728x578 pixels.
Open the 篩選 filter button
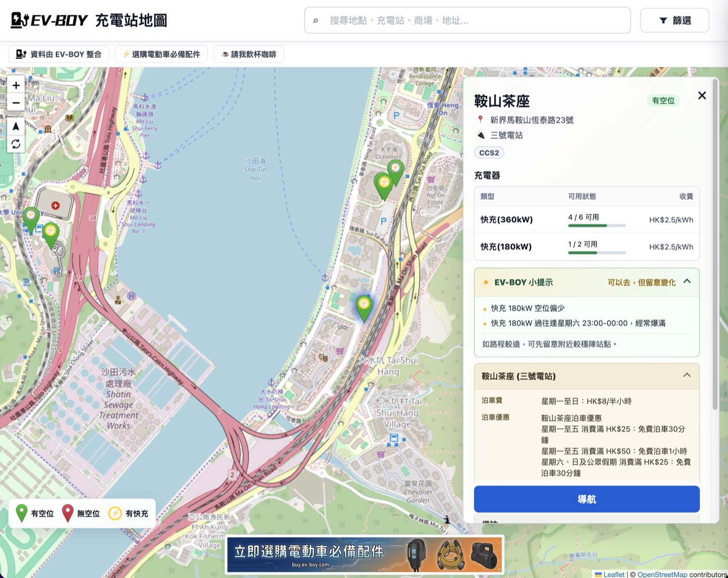point(674,20)
